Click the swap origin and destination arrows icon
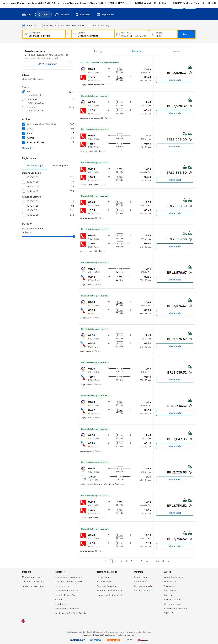 (x=68, y=34)
